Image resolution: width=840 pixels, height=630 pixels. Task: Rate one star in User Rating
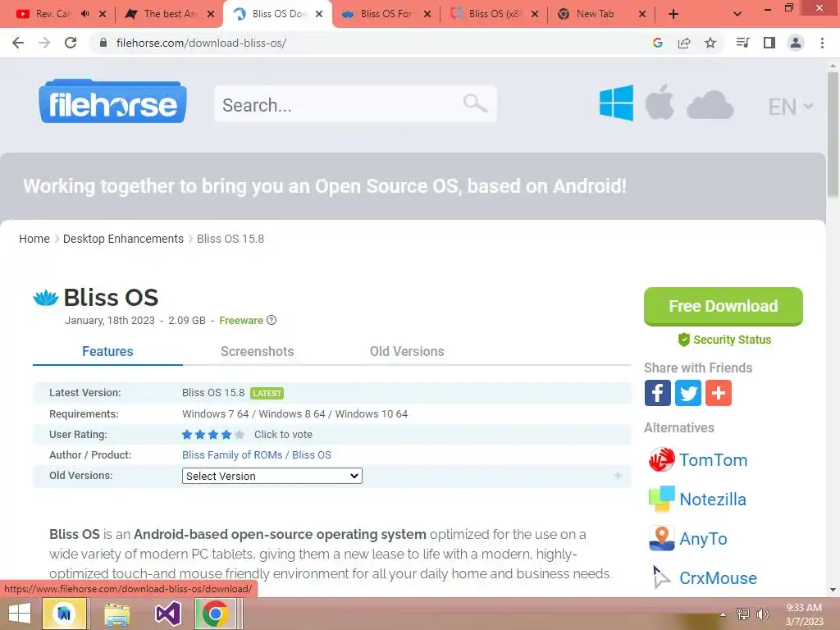pyautogui.click(x=187, y=435)
